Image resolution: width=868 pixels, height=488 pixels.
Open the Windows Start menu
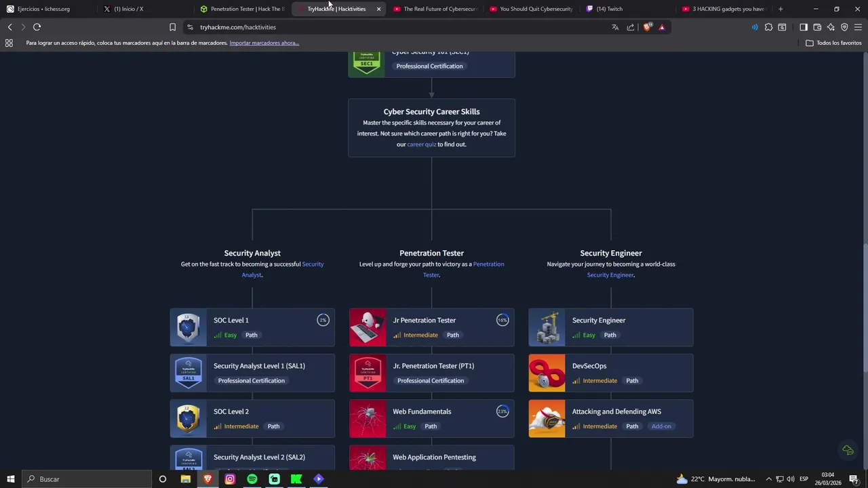click(10, 479)
